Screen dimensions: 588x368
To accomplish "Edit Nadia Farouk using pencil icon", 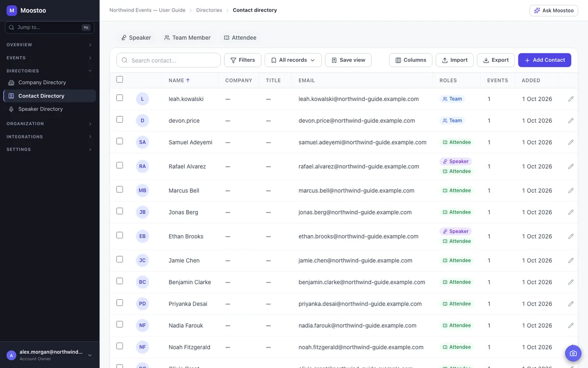I will 571,325.
